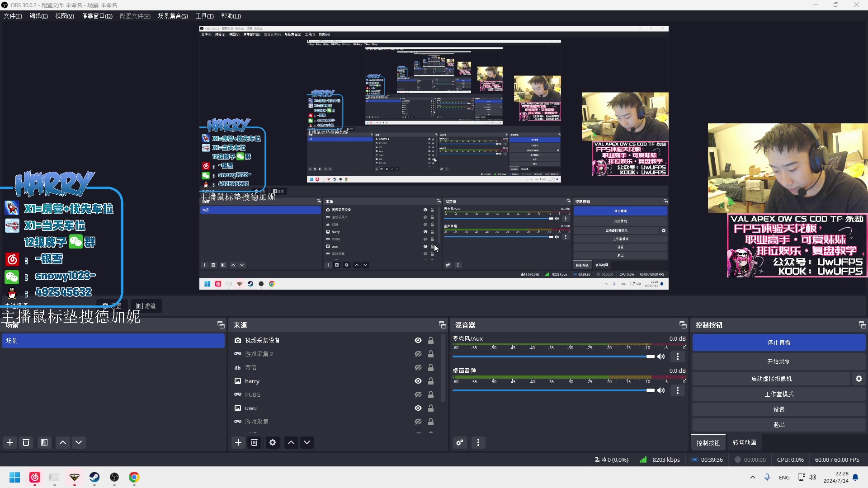The width and height of the screenshot is (868, 488).
Task: Select the 场景 scene list item
Action: (x=113, y=341)
